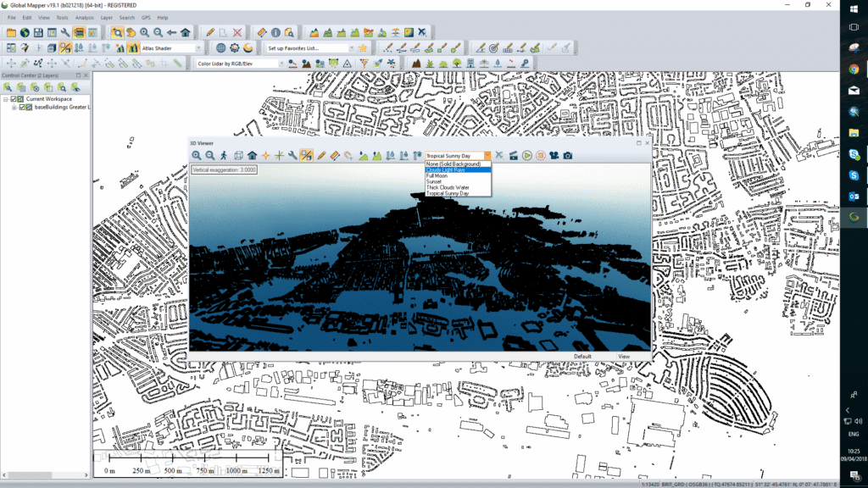Image resolution: width=868 pixels, height=488 pixels.
Task: Collapse the Tropical Sunny Day skybox dropdown
Action: [487, 156]
